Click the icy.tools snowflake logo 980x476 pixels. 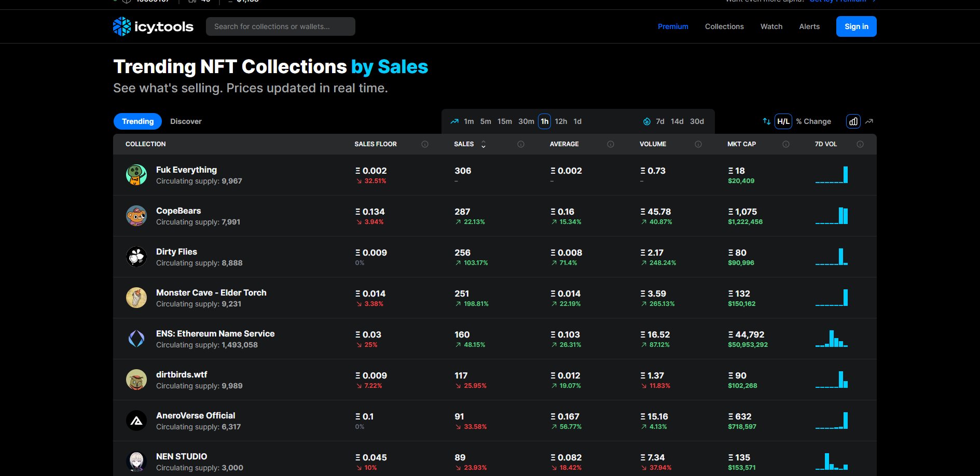pyautogui.click(x=122, y=26)
